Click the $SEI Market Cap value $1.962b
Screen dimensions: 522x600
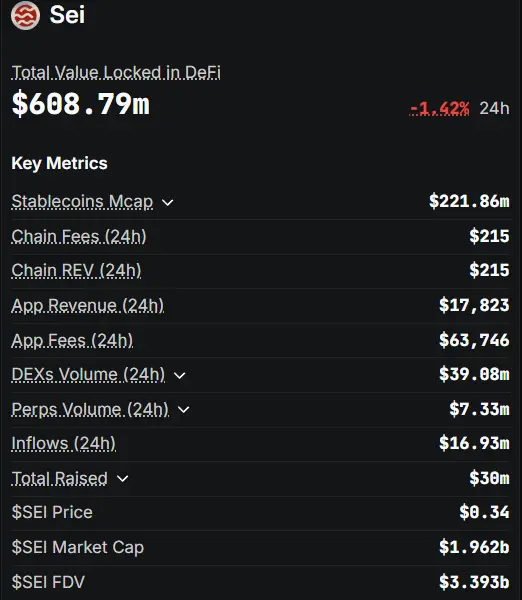[x=474, y=547]
